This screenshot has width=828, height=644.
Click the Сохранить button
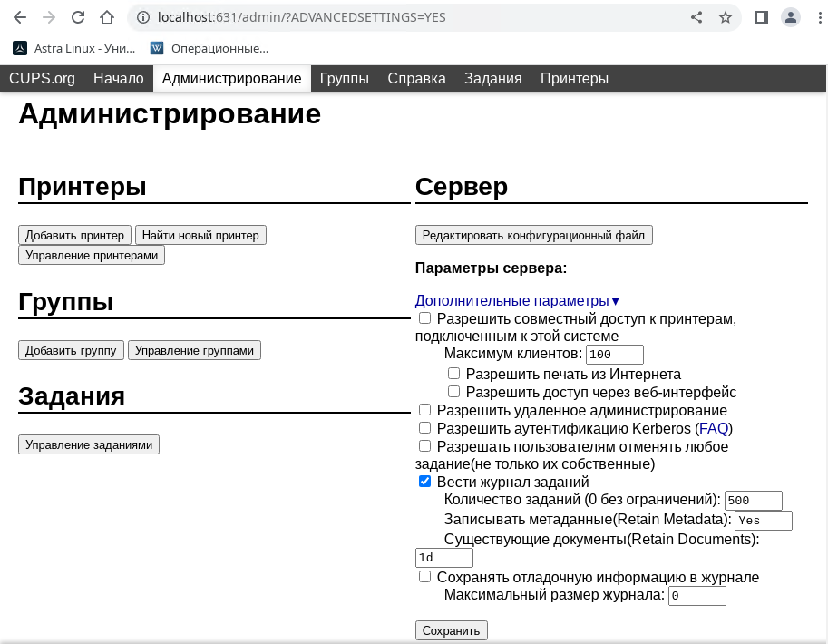coord(451,630)
